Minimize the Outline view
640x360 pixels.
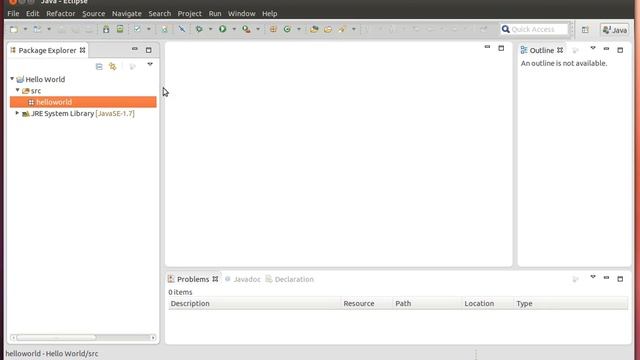tap(606, 49)
